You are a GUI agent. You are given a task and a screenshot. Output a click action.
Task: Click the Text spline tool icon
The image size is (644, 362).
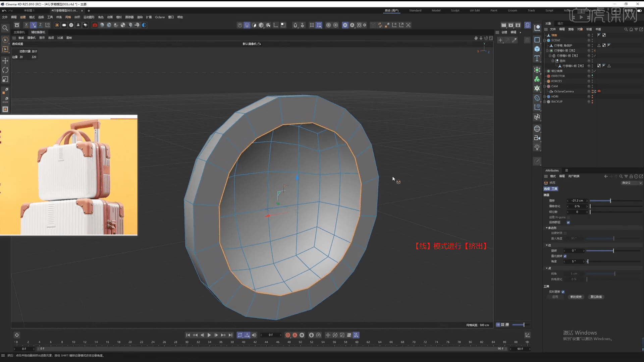click(537, 58)
